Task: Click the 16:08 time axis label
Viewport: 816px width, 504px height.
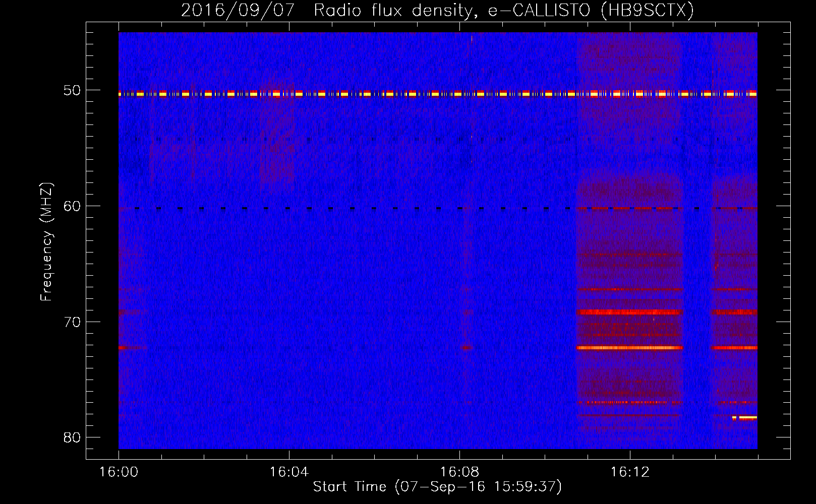Action: (x=459, y=472)
